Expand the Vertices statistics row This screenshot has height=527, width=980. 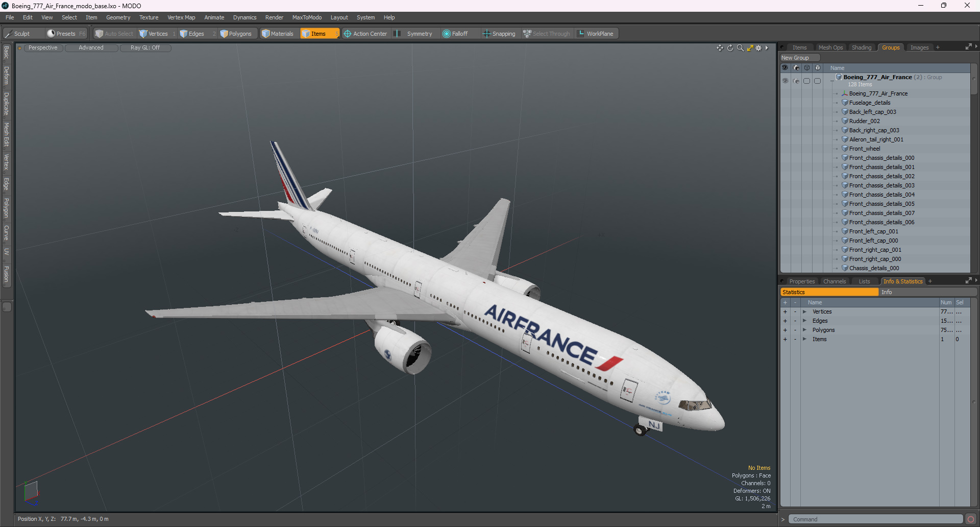point(804,312)
